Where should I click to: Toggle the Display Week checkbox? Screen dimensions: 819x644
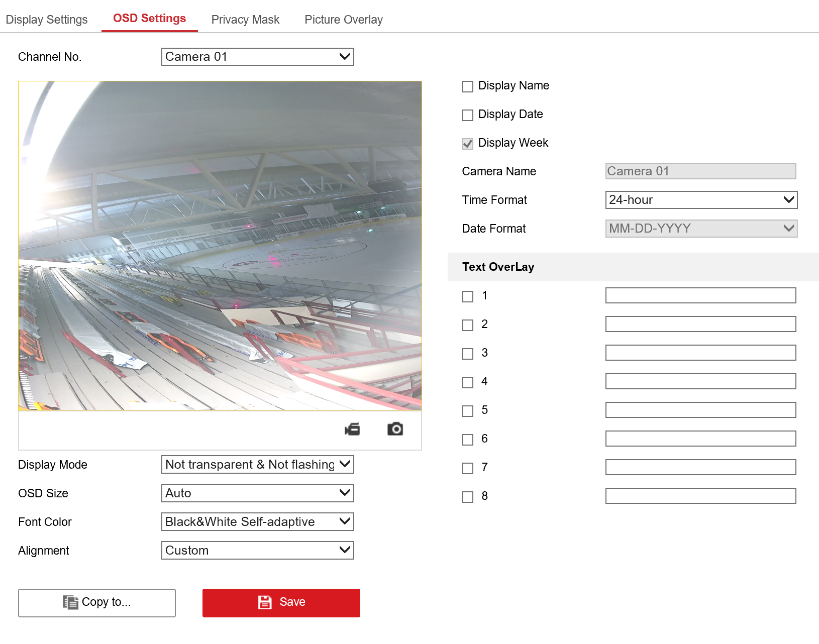tap(468, 144)
